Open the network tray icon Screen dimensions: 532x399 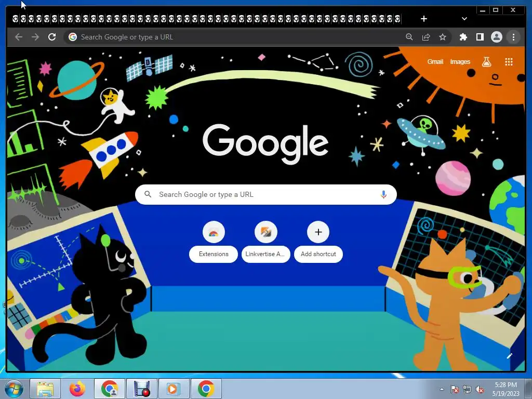467,389
